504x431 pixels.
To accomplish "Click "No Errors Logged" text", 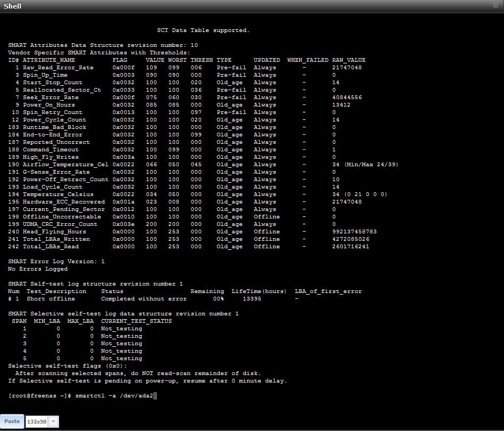I will pos(38,269).
